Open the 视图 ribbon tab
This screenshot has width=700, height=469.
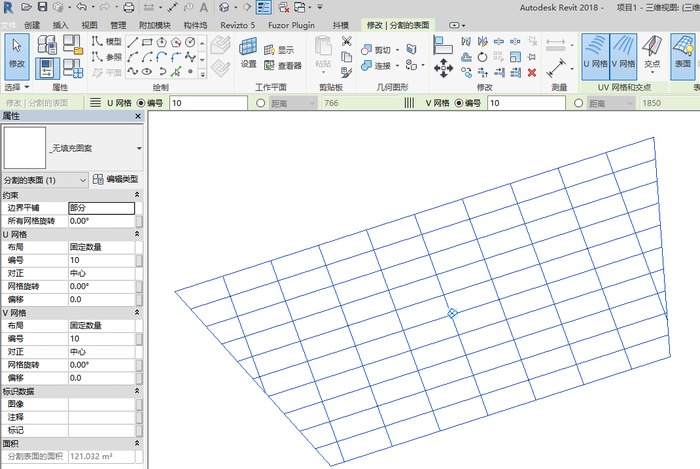(89, 23)
